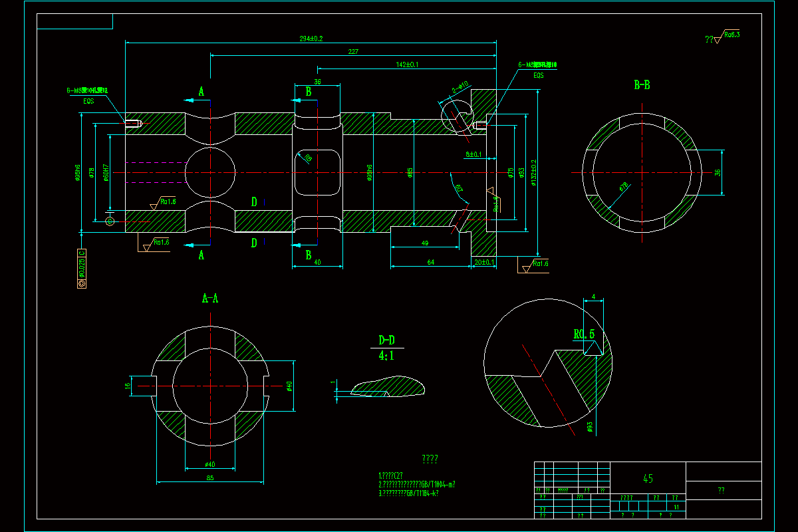
Task: Select the ø132±0.2 flange diameter dimension
Action: coord(533,172)
